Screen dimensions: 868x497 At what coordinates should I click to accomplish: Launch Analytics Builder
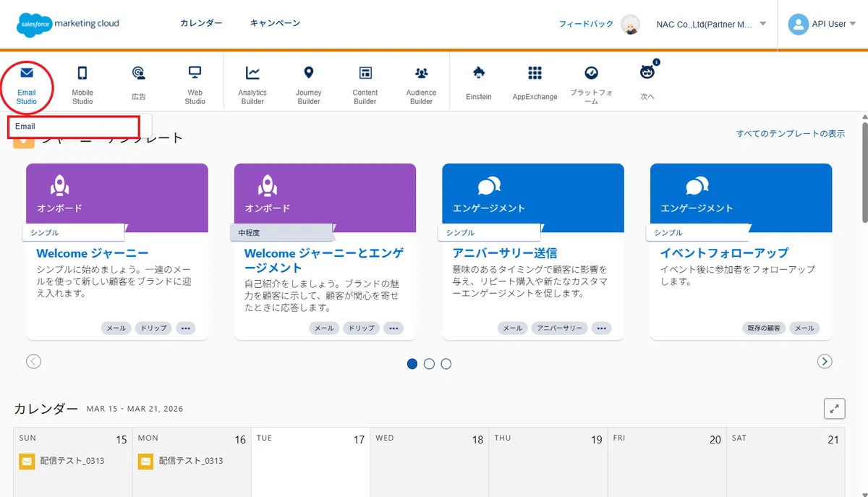tap(252, 85)
